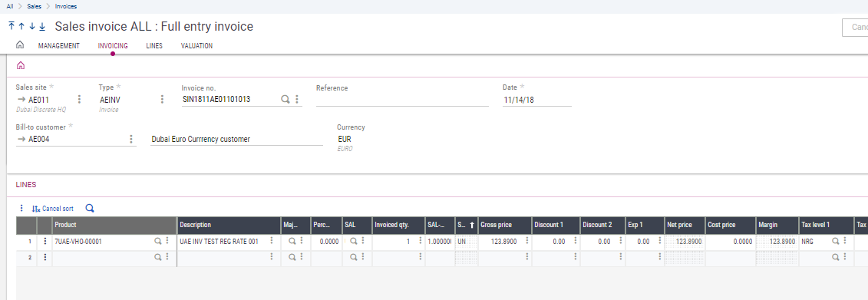
Task: Jump to Bill-to customer AE004 arrow
Action: tap(21, 139)
